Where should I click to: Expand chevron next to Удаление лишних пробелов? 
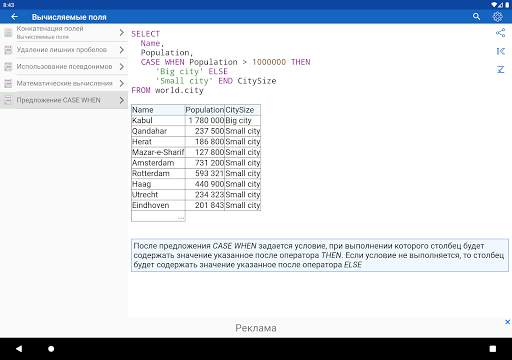click(x=122, y=50)
